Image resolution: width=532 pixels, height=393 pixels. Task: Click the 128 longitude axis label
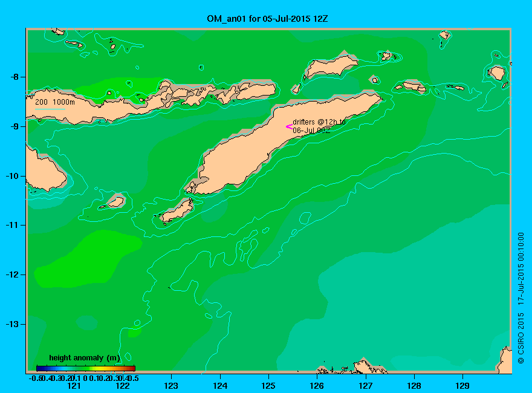click(x=414, y=386)
